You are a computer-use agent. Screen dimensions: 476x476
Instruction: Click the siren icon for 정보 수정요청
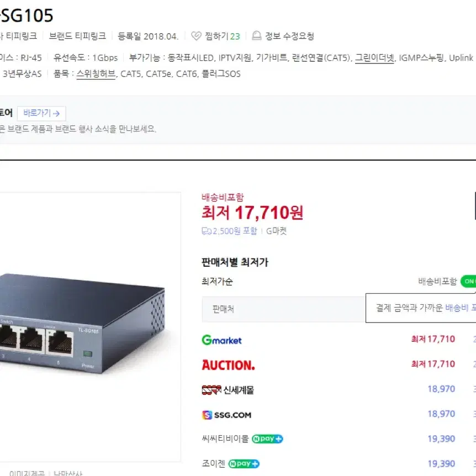click(x=257, y=36)
